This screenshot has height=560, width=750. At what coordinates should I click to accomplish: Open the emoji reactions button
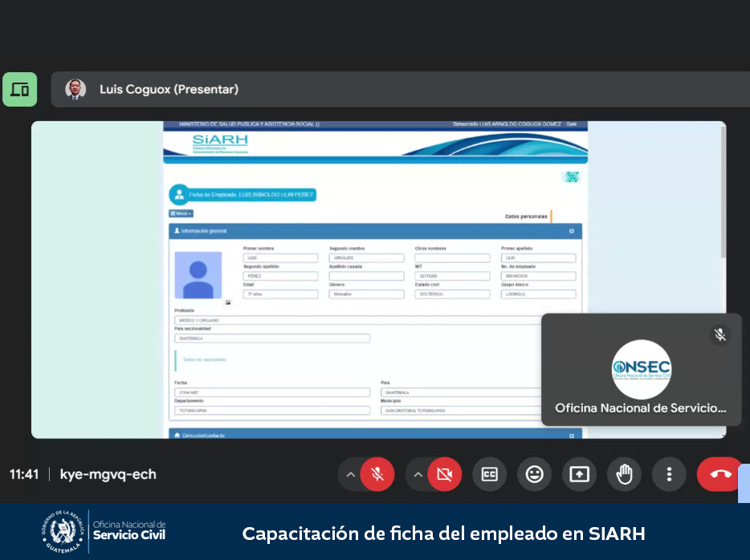click(x=534, y=474)
